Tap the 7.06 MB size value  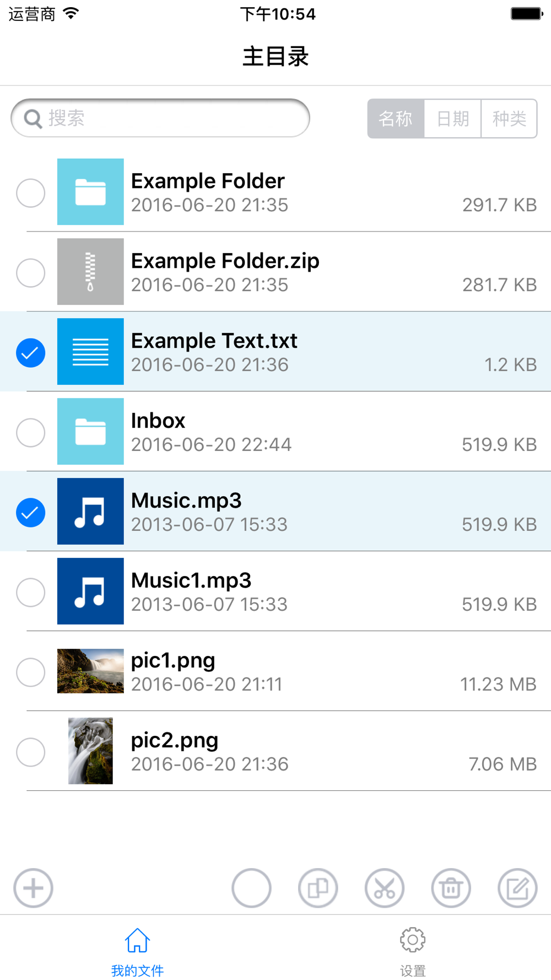(503, 764)
